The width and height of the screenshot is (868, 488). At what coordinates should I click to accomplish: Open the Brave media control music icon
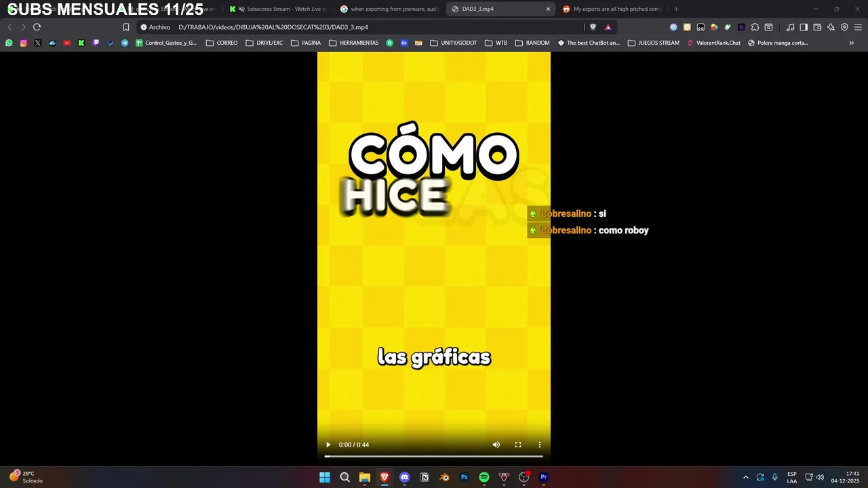tap(790, 27)
